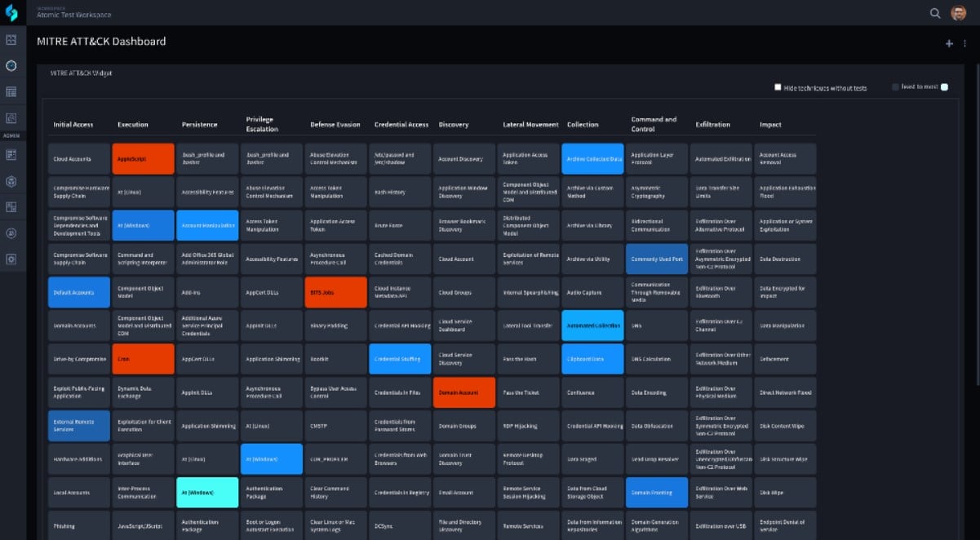This screenshot has width=980, height=540.
Task: Open the blue Account Manipulation tile
Action: click(207, 225)
